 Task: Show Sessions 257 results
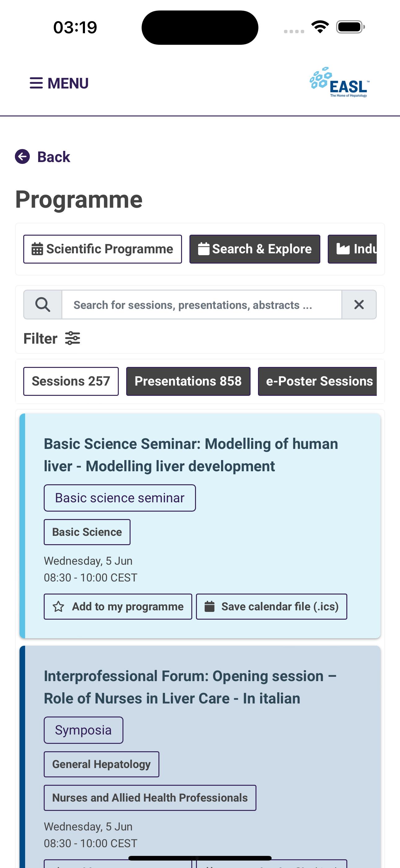tap(71, 381)
